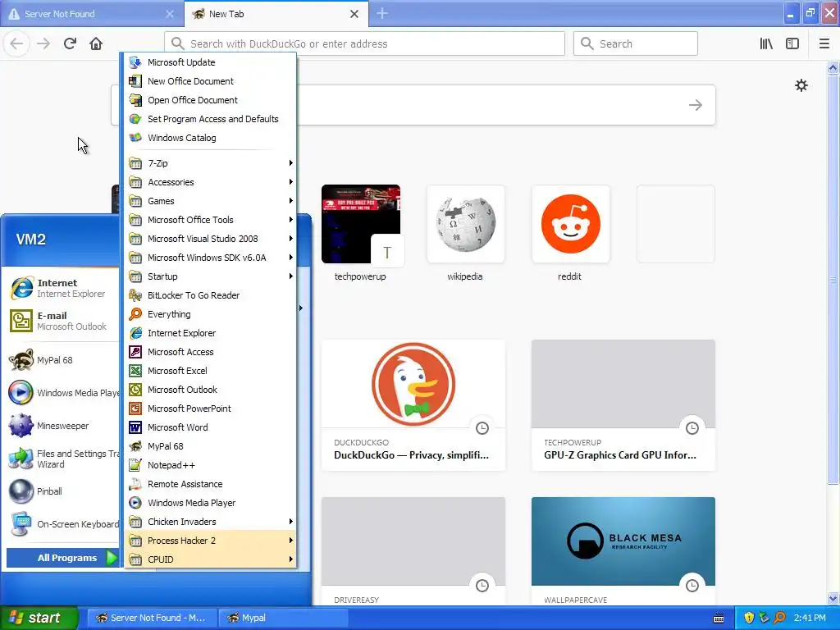
Task: Click browser Home button
Action: tap(96, 43)
